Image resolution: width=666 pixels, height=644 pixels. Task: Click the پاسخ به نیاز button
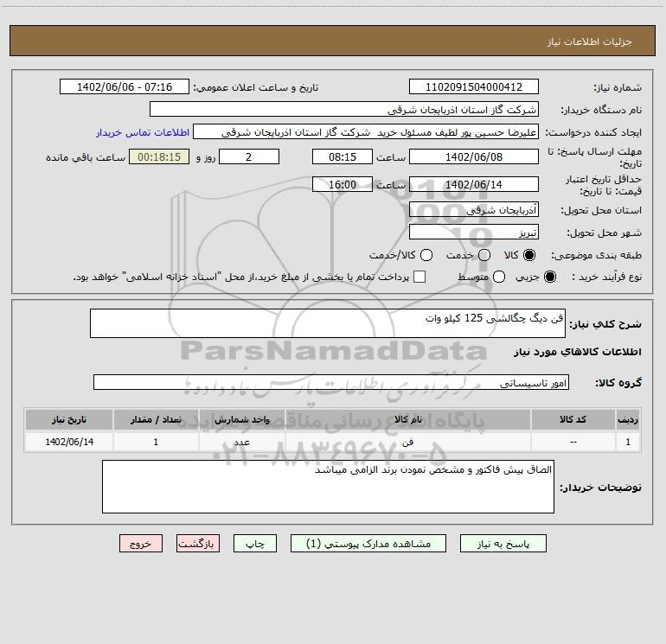click(503, 544)
